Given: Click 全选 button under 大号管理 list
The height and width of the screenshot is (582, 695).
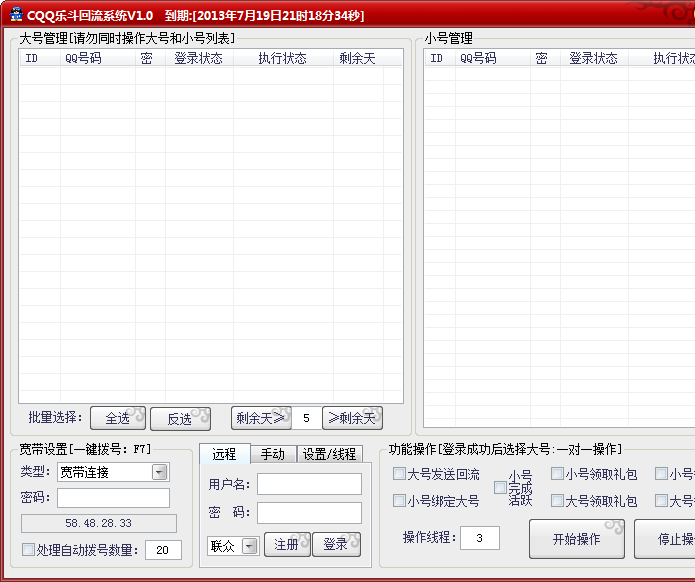Looking at the screenshot, I should pos(118,418).
